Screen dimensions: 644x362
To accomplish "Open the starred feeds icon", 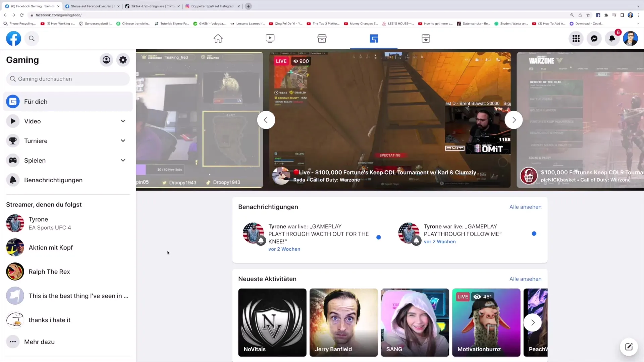I will [x=426, y=39].
